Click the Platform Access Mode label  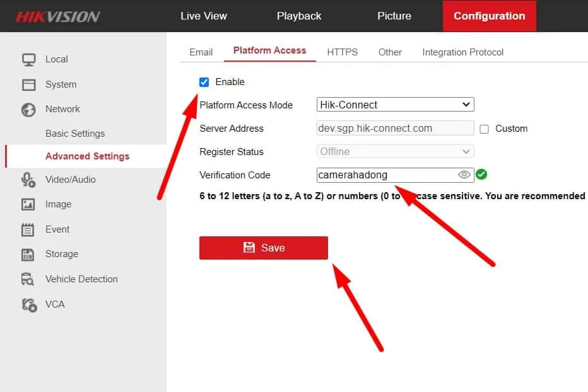[246, 105]
